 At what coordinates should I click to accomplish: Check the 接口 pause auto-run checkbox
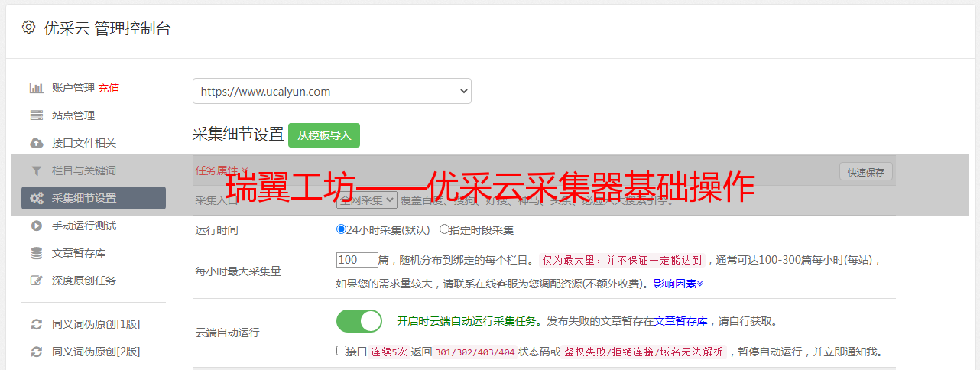click(341, 351)
